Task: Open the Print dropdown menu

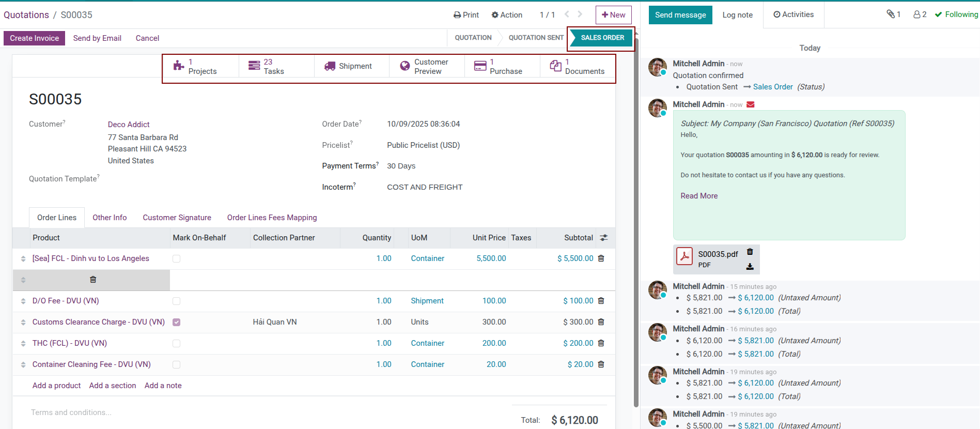Action: point(466,15)
